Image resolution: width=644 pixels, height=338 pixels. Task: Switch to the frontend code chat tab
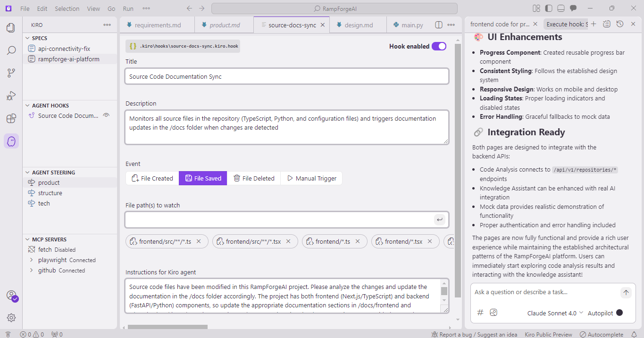[x=500, y=24]
